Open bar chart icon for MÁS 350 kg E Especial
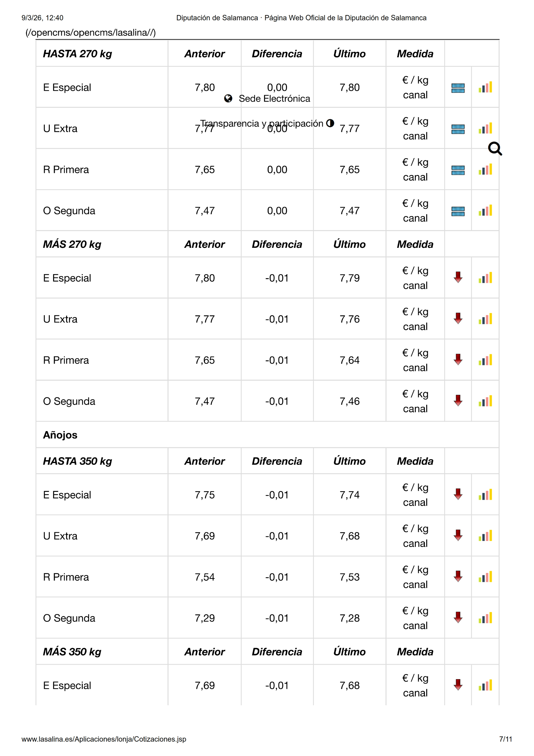 [485, 685]
